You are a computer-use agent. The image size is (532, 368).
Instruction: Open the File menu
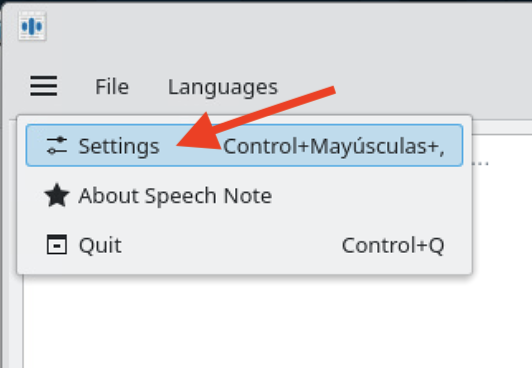click(x=112, y=86)
